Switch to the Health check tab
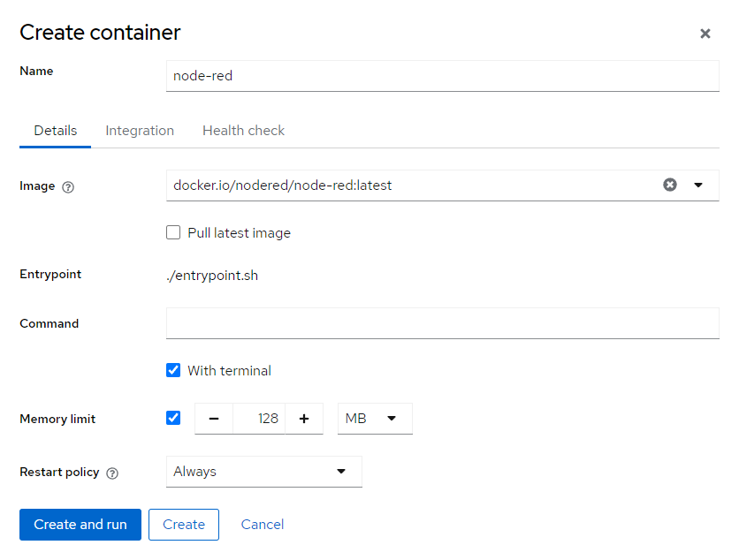 (x=243, y=131)
